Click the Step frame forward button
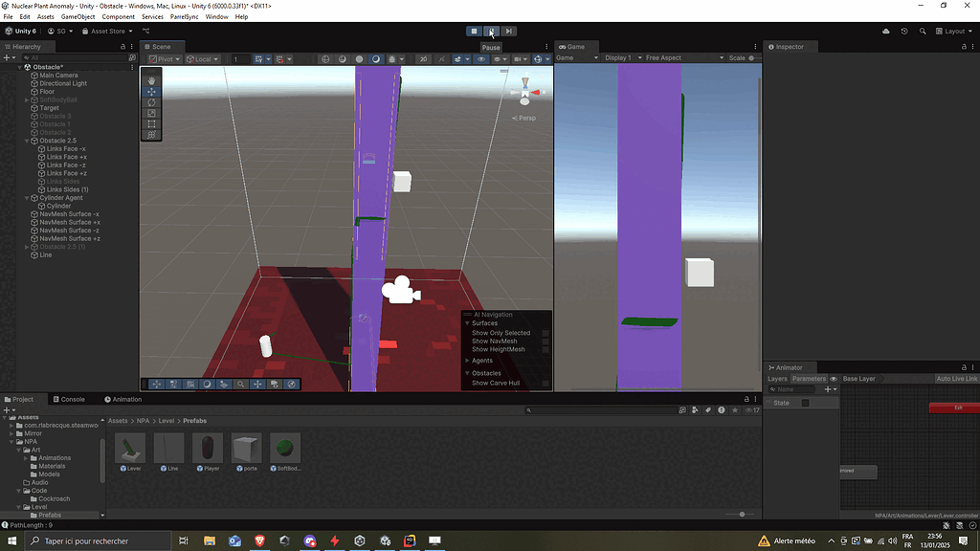Screen dimensions: 980x551 click(508, 31)
